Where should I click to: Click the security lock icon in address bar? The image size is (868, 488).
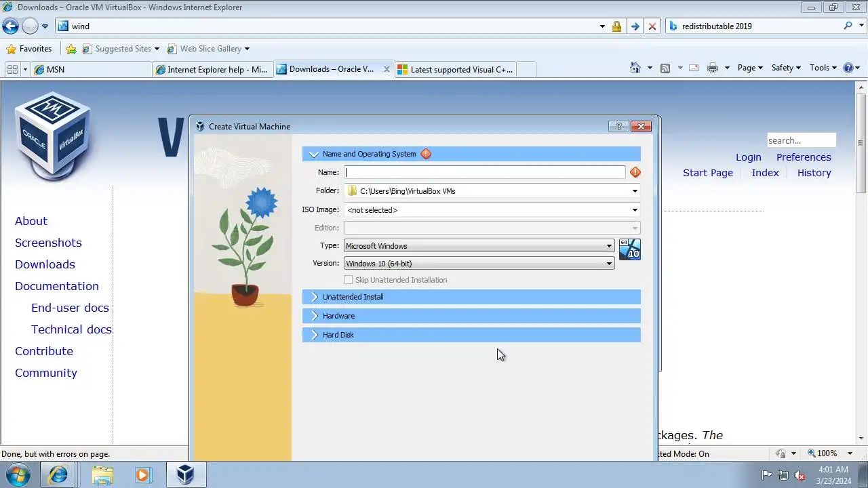616,26
